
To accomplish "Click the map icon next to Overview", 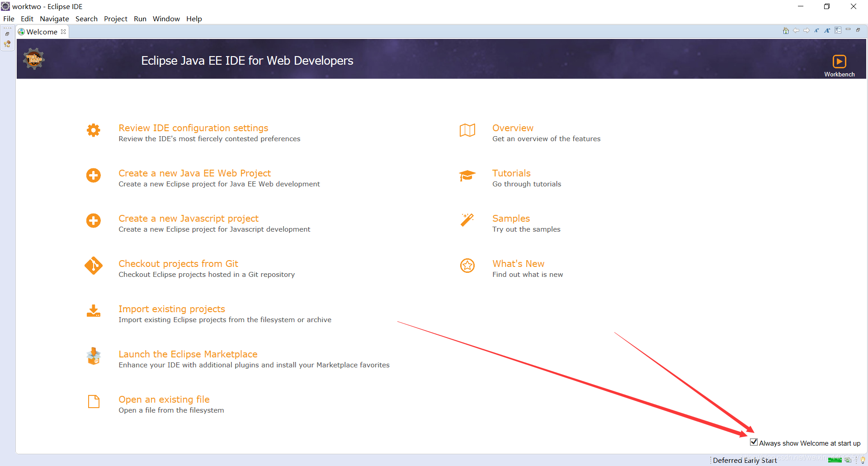I will (x=467, y=130).
